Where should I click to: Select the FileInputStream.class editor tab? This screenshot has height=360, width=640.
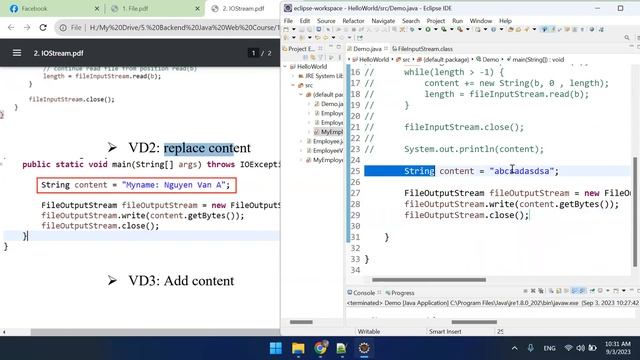pos(422,49)
